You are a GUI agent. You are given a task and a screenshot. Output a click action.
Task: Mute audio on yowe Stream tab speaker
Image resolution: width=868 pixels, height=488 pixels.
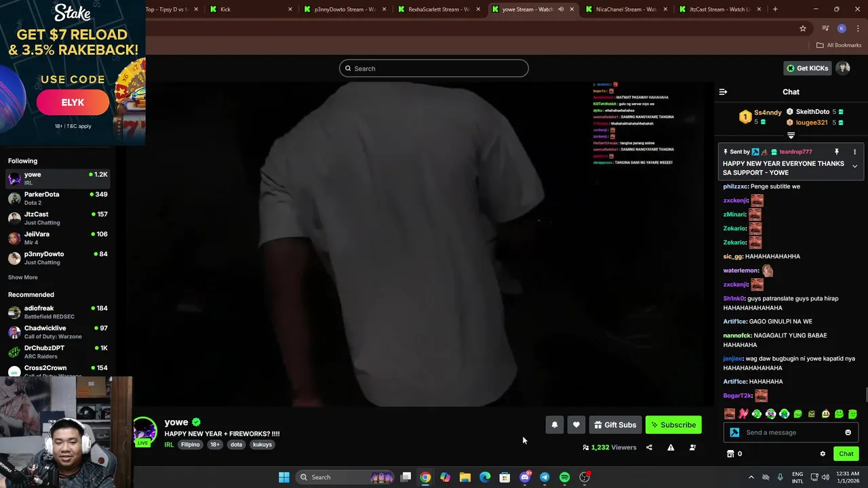pyautogui.click(x=561, y=9)
